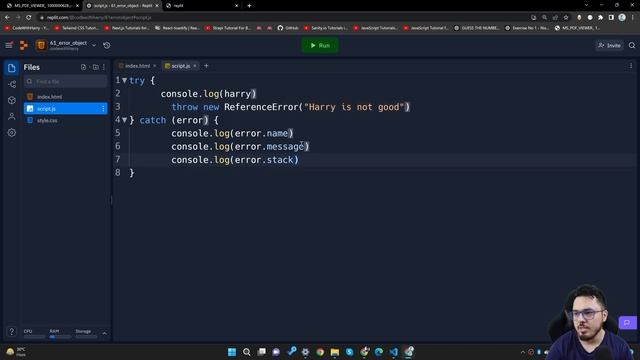The height and width of the screenshot is (360, 640).
Task: Expand the resources panel chevron
Action: pyautogui.click(x=104, y=333)
